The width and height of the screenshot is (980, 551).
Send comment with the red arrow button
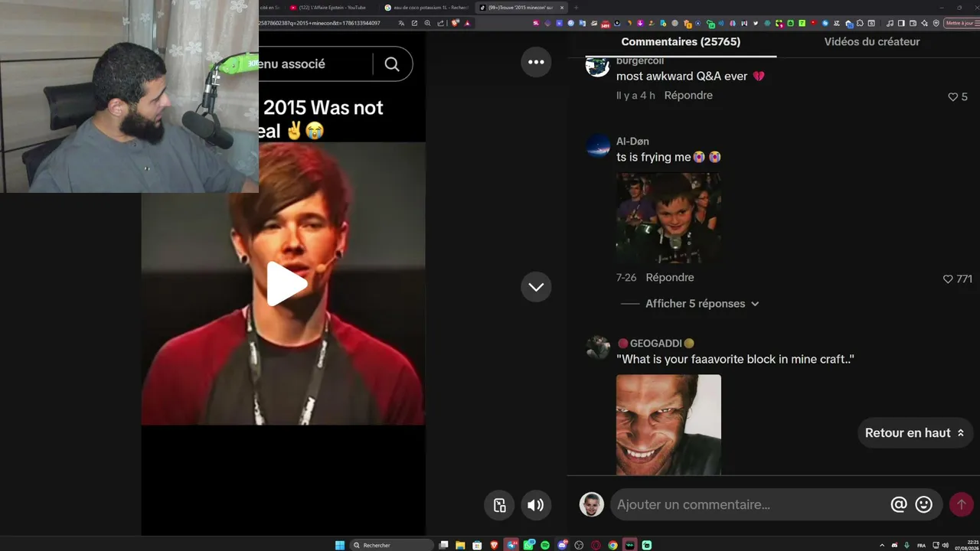962,505
